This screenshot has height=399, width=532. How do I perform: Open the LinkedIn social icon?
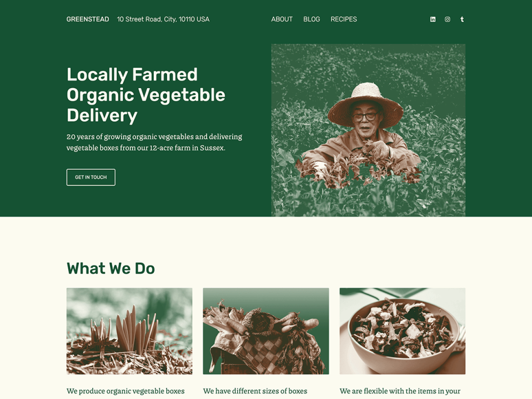[433, 19]
